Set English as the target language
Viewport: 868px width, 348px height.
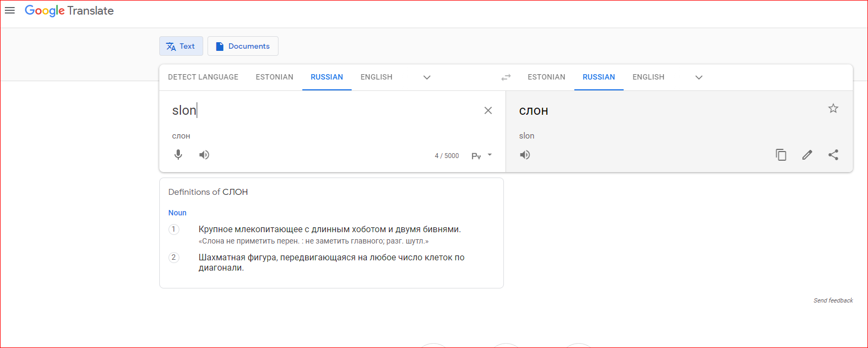pyautogui.click(x=648, y=77)
